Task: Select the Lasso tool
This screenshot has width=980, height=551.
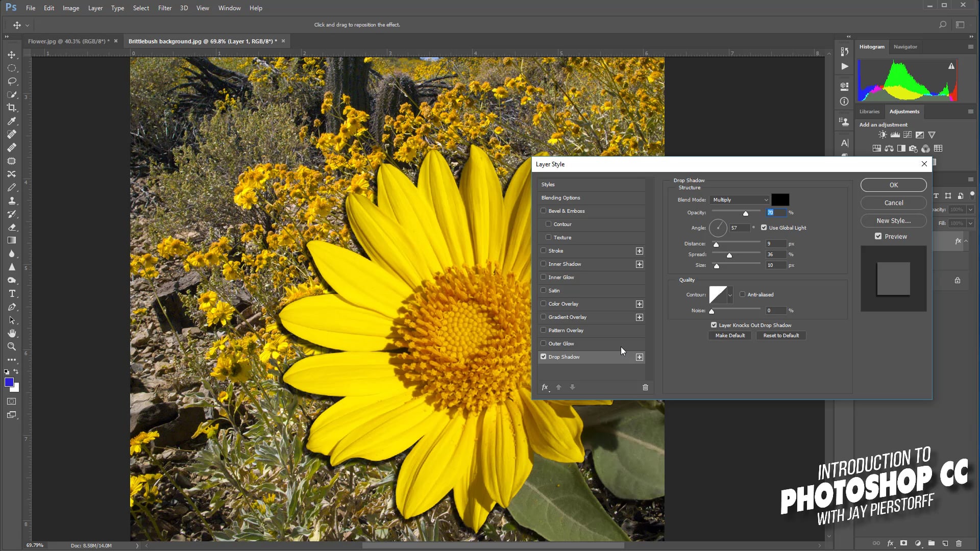Action: click(x=12, y=81)
